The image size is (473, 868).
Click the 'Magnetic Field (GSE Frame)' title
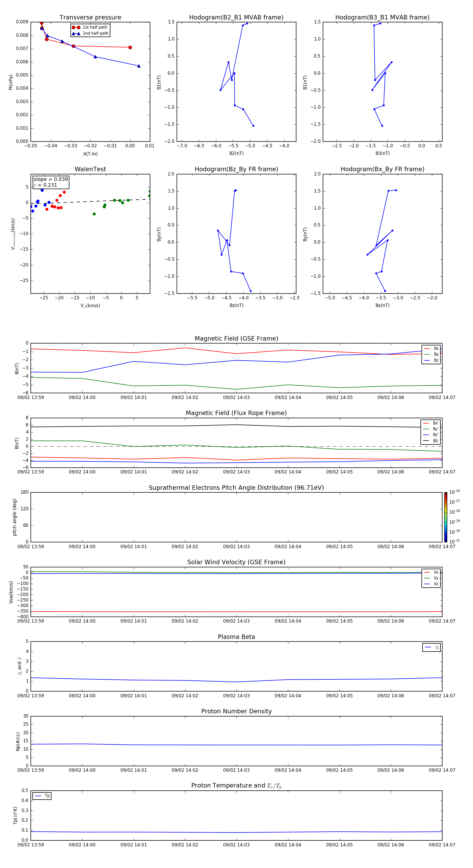[236, 338]
